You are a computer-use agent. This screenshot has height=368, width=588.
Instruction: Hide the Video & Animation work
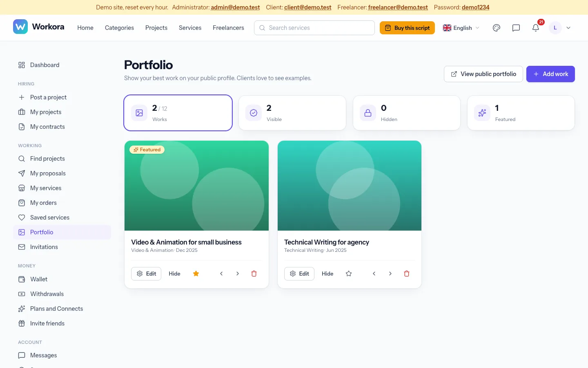(x=174, y=274)
